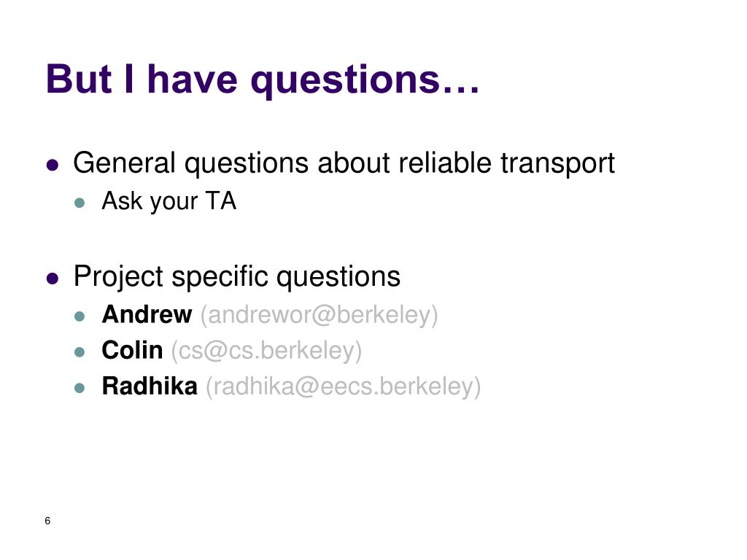Screen dimensions: 747x560
Task: Click the bold name Radhika
Action: pos(149,386)
